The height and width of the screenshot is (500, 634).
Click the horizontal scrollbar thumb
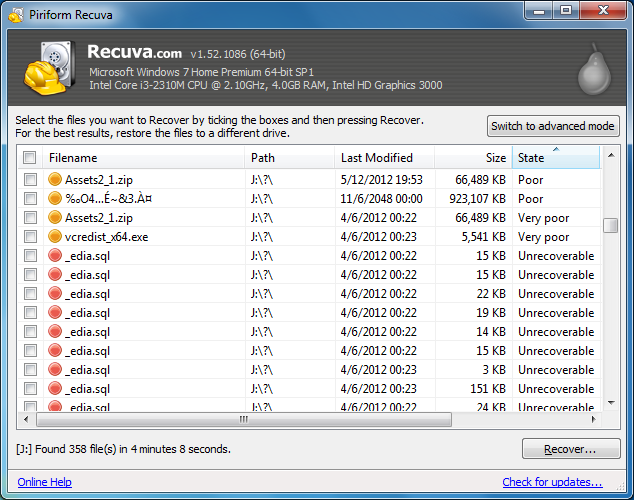tap(244, 419)
